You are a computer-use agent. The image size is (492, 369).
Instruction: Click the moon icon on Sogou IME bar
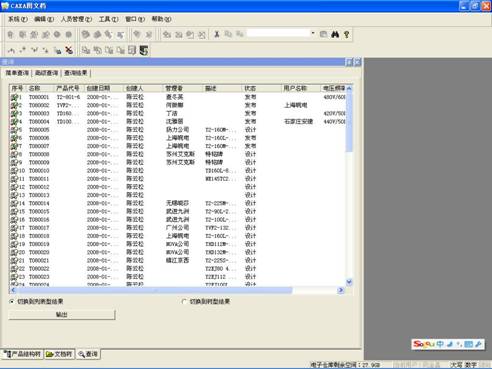(450, 344)
